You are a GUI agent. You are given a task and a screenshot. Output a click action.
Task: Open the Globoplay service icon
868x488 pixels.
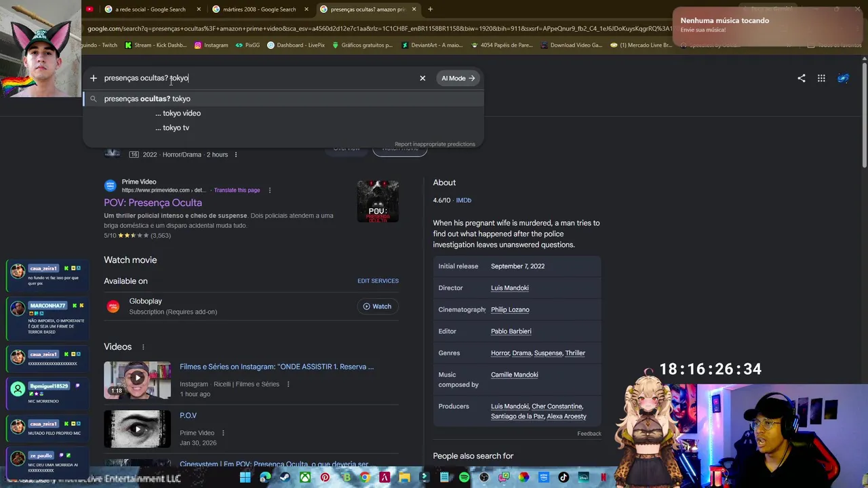coord(112,306)
